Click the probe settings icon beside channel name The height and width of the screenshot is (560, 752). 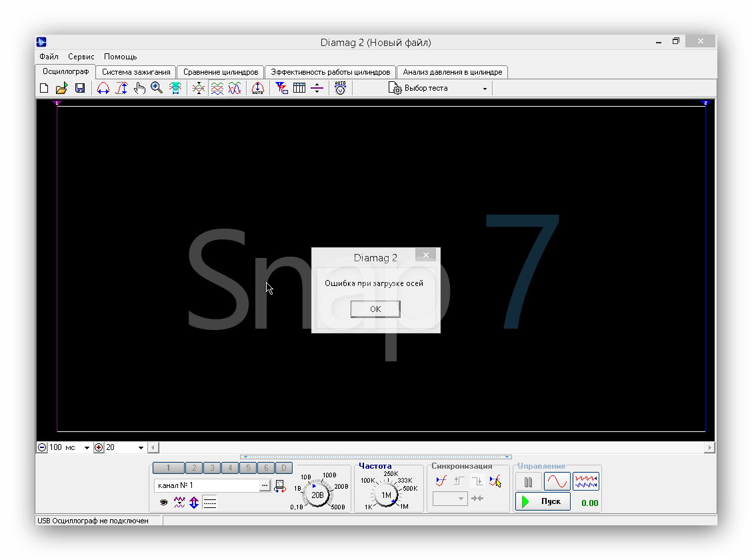(x=280, y=486)
